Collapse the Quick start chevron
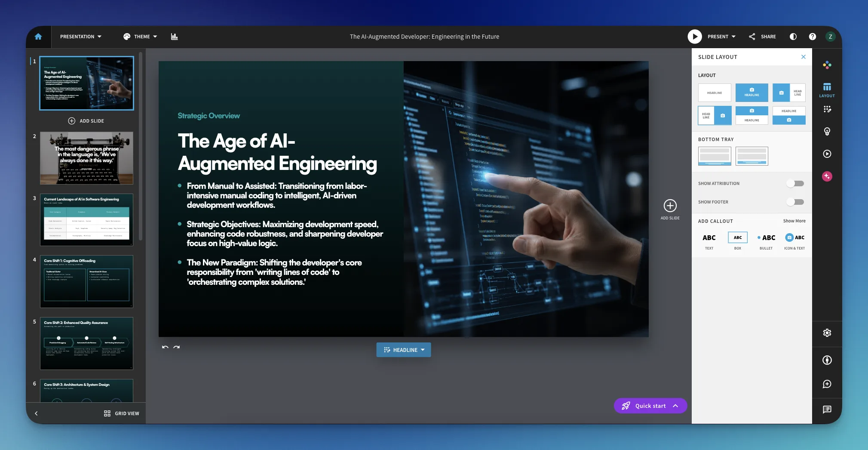The height and width of the screenshot is (450, 868). 675,406
